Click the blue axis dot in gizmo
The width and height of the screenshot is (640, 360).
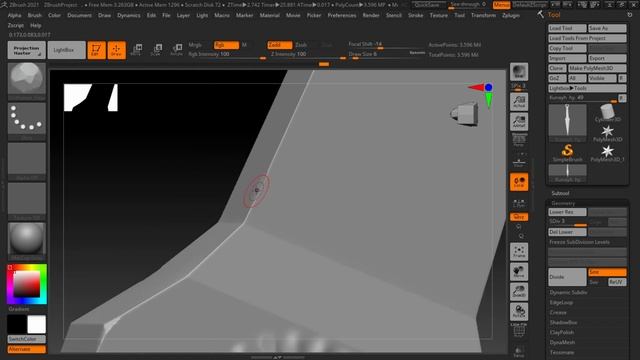488,87
